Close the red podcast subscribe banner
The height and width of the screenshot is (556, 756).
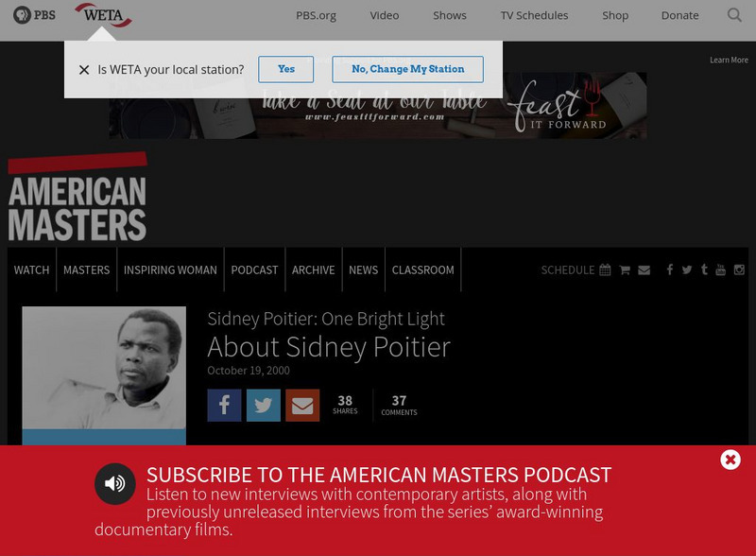730,460
